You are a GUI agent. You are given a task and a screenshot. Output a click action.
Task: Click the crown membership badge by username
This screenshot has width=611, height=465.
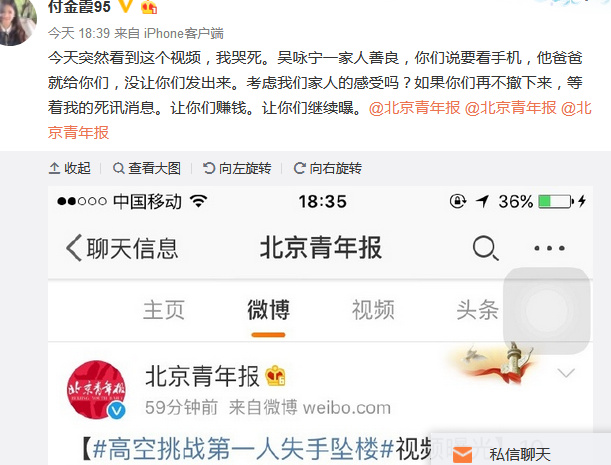[x=149, y=7]
